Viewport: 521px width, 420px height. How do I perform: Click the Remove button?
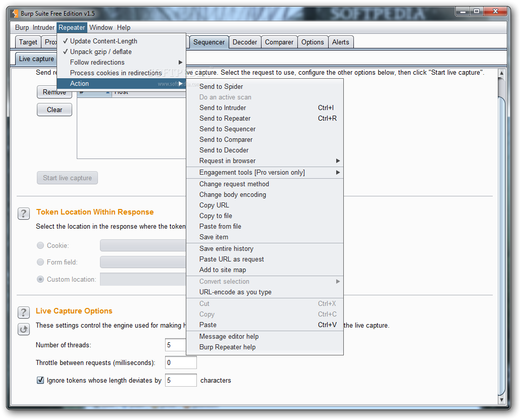click(x=55, y=92)
